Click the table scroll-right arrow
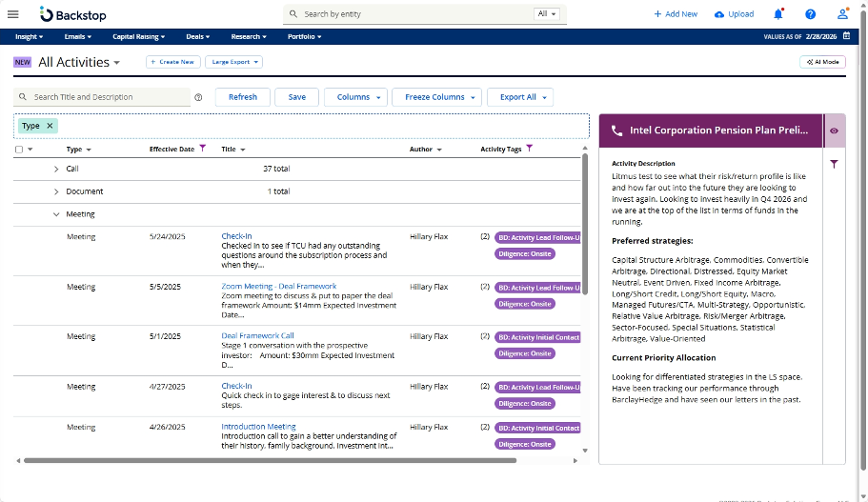 (575, 460)
